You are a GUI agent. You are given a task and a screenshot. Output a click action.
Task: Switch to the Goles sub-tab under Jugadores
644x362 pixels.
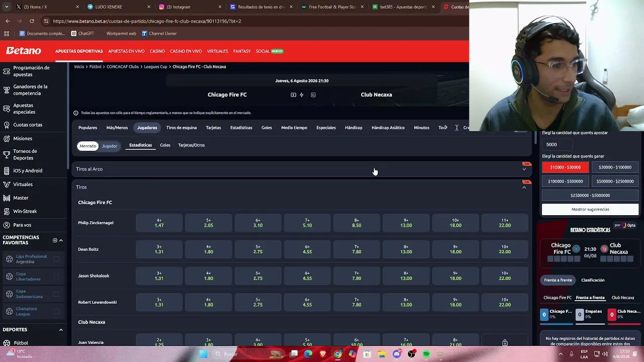tap(165, 145)
